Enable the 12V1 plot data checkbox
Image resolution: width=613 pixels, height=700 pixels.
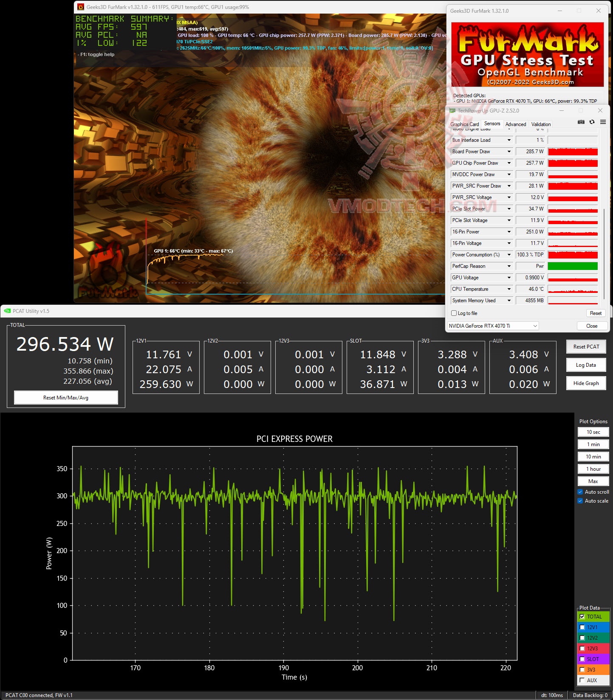[582, 627]
